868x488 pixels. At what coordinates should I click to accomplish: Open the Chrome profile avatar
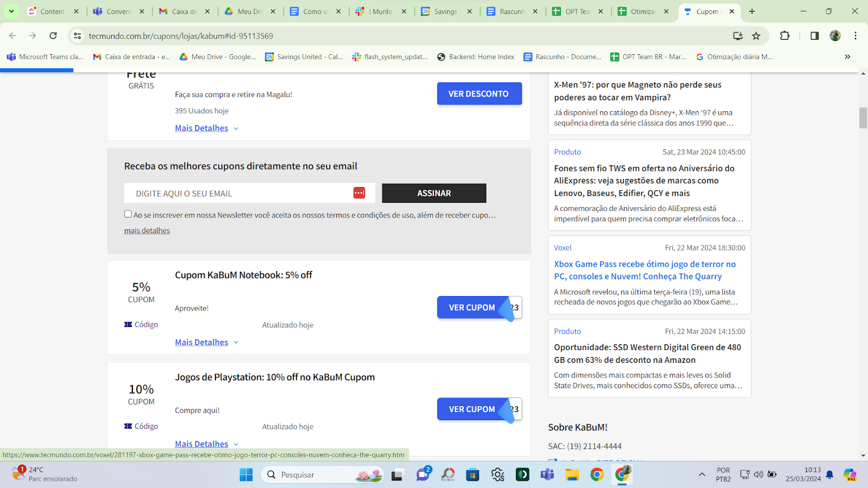pos(835,36)
